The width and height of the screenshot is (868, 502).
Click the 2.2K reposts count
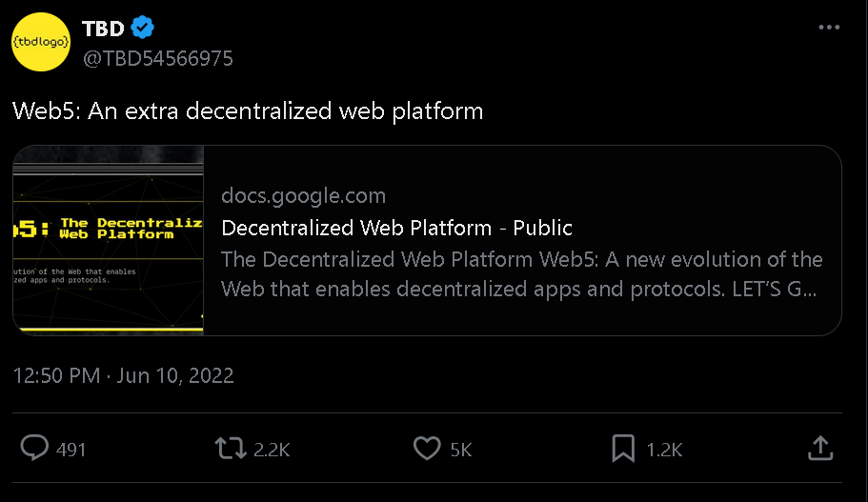272,450
